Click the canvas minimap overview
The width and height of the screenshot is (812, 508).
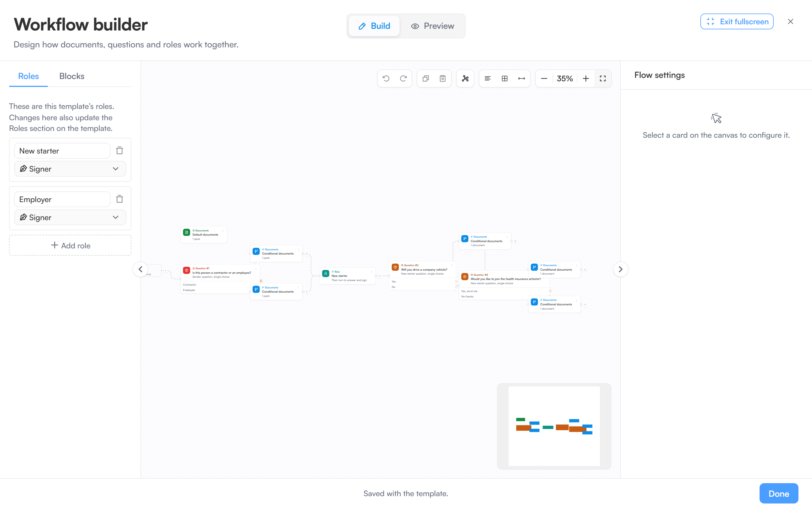click(554, 426)
